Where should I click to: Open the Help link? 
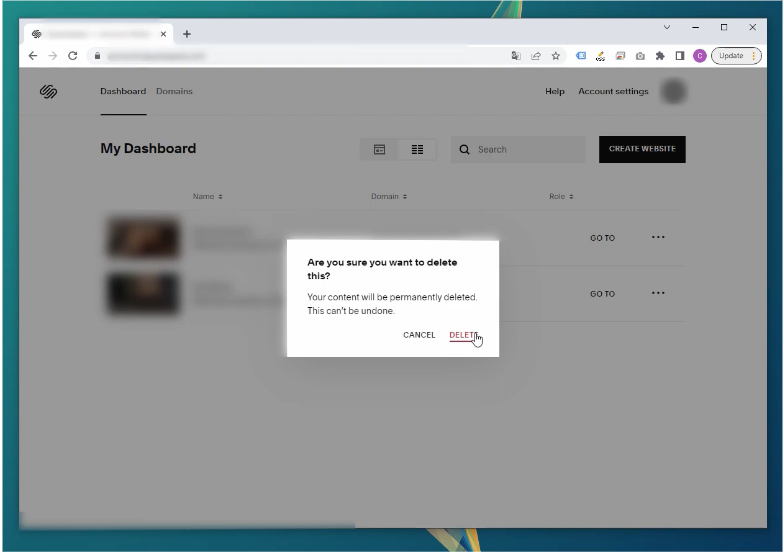tap(554, 92)
